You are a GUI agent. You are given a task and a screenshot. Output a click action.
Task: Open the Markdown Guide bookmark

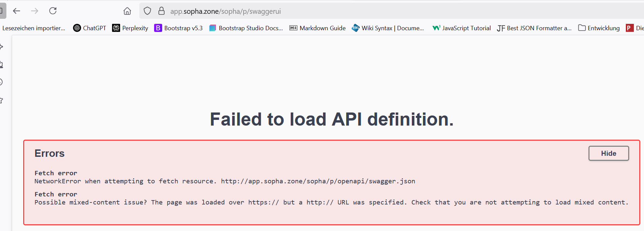tap(317, 28)
